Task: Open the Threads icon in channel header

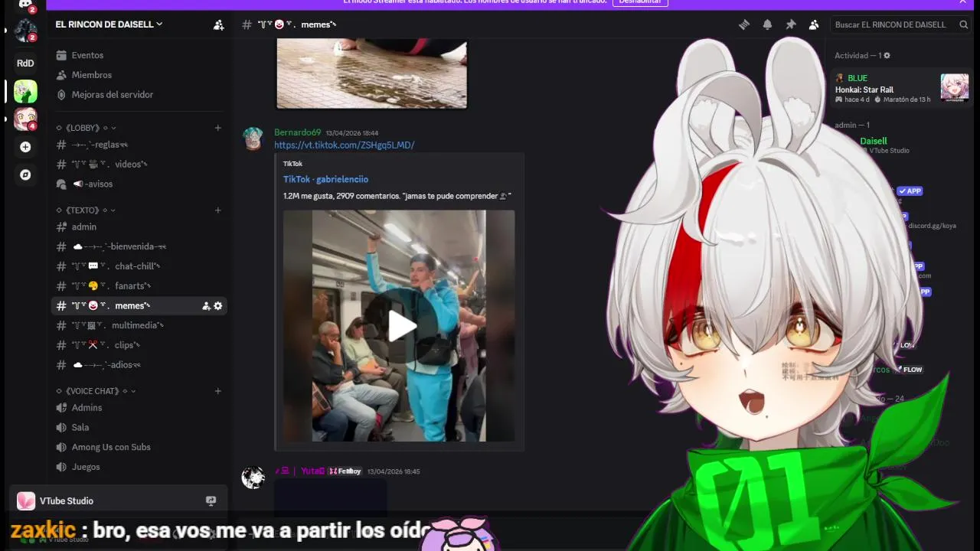Action: pos(743,24)
